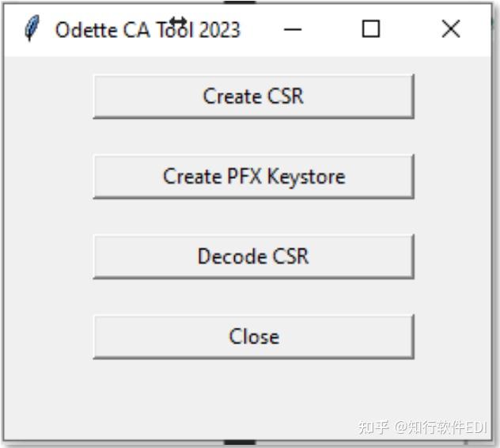Click the feather icon in title bar
Image resolution: width=500 pixels, height=448 pixels.
pyautogui.click(x=32, y=28)
